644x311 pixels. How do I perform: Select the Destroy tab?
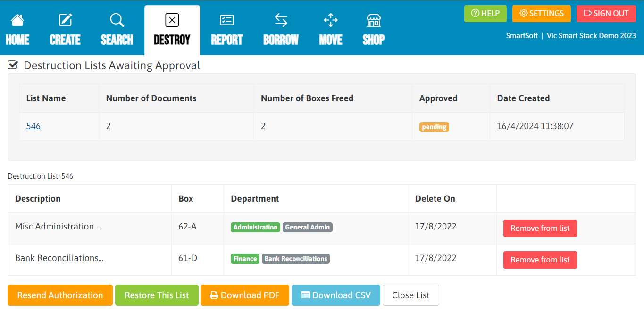(x=172, y=30)
